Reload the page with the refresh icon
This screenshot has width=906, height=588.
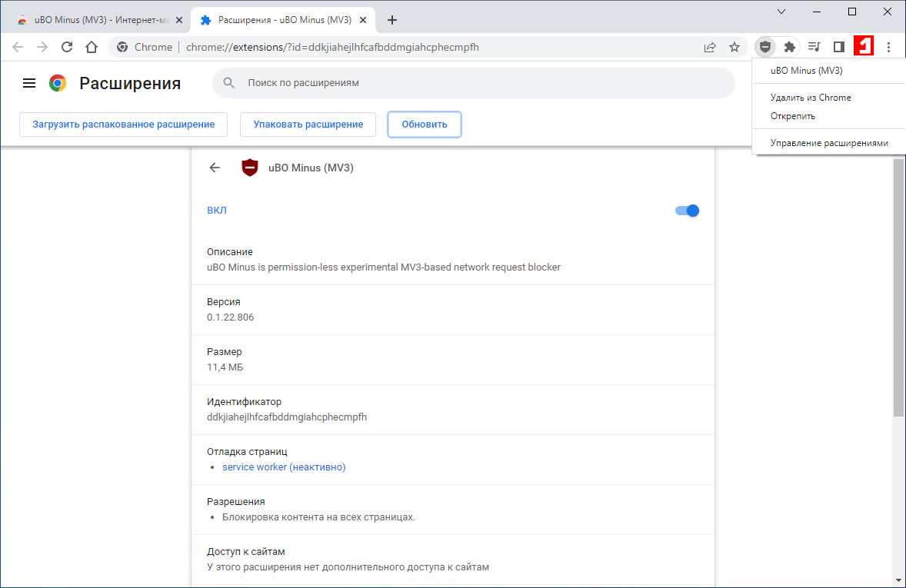click(67, 47)
